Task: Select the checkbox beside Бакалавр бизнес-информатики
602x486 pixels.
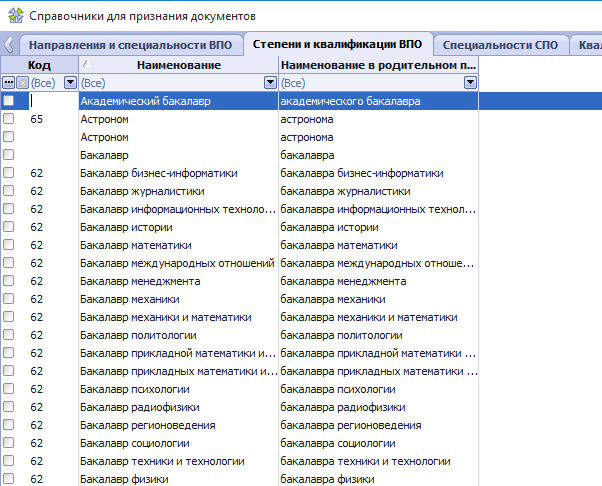Action: coord(9,173)
